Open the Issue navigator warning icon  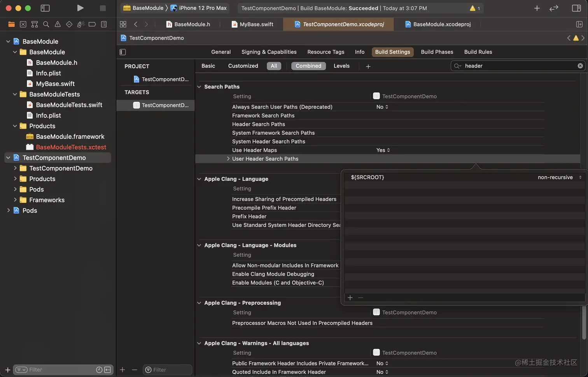click(58, 24)
